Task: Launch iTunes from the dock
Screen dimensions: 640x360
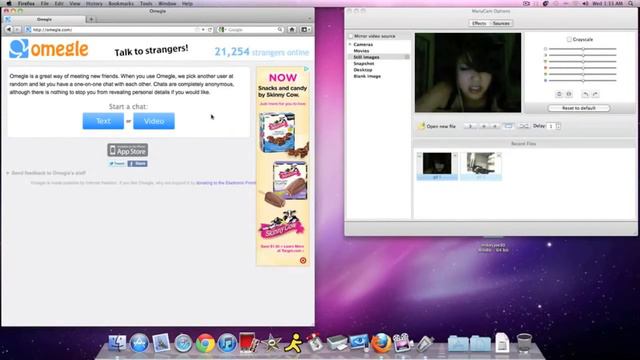Action: pyautogui.click(x=227, y=343)
